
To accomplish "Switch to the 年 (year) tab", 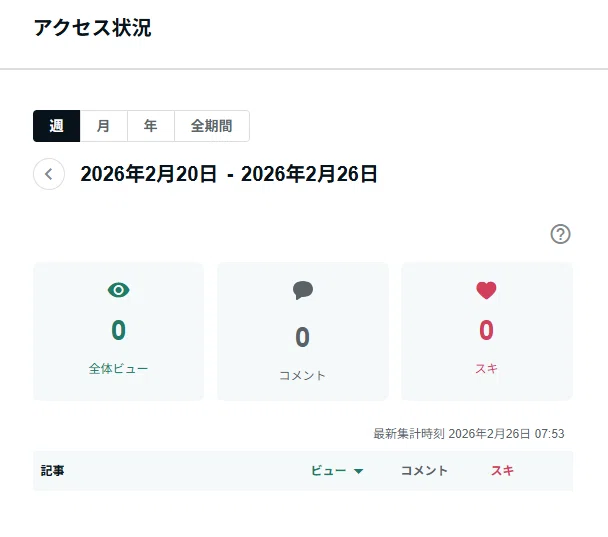I will point(151,126).
